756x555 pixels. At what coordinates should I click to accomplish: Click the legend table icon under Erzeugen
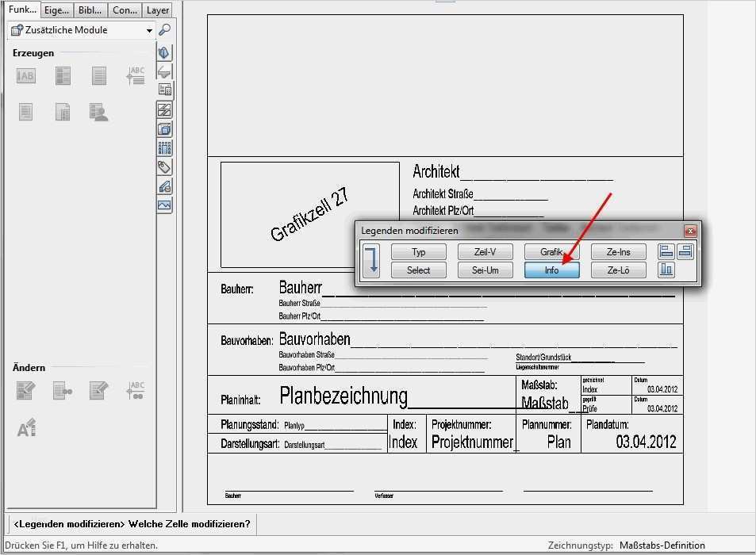tap(63, 75)
